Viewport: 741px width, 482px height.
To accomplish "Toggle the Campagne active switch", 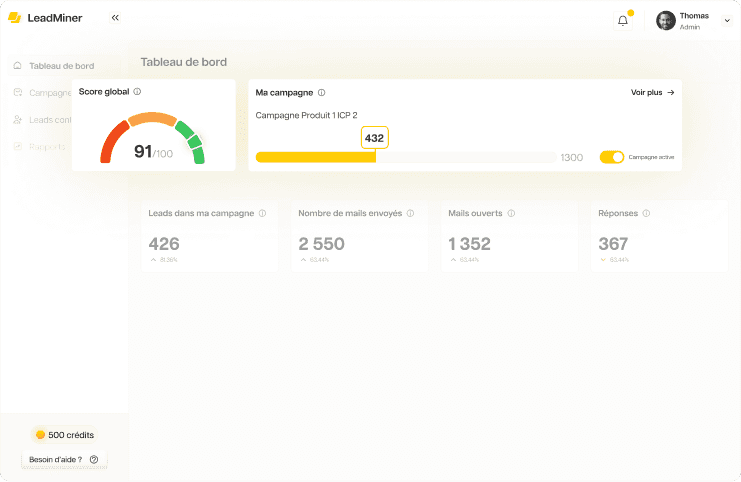I will (x=612, y=157).
